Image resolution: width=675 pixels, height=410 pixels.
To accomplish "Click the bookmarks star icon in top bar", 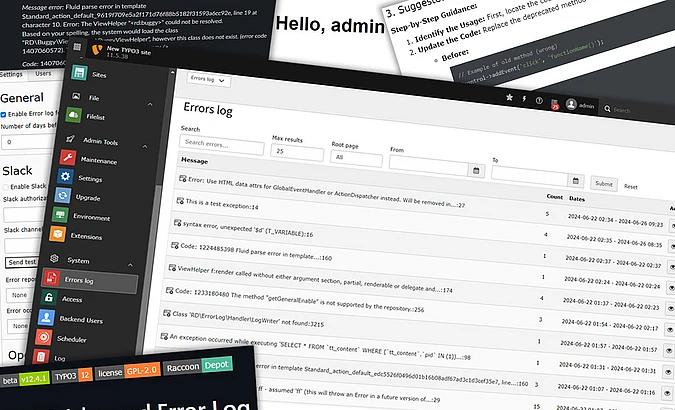I will [508, 98].
